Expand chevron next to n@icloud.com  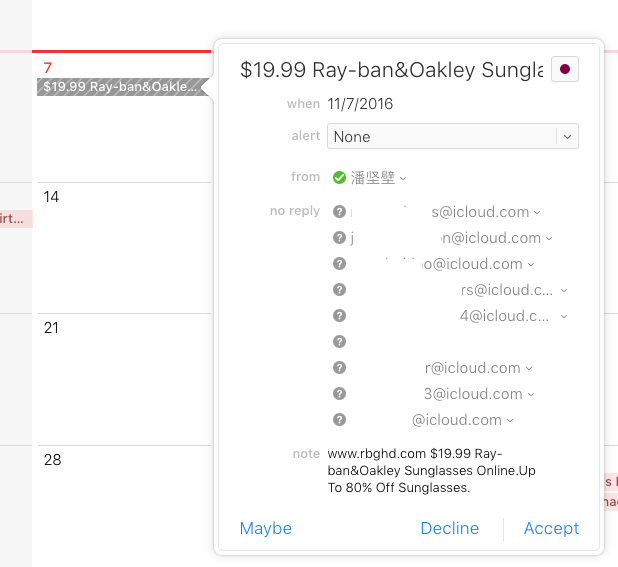549,238
